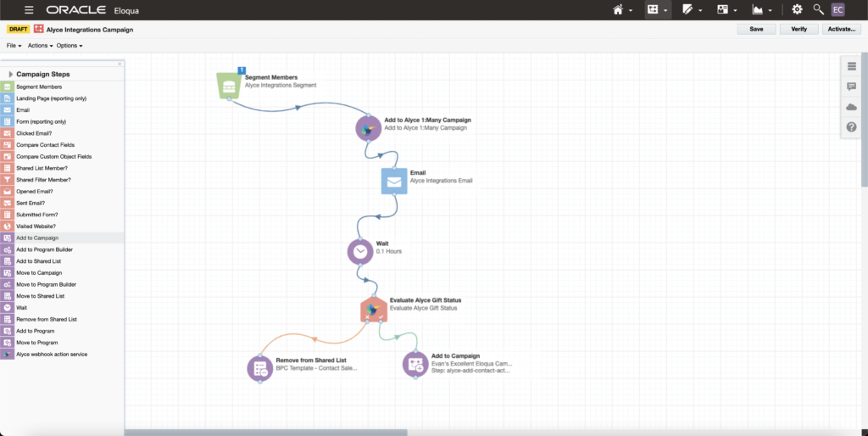Select the Move to Program Builder step
Screen dimensions: 868x436
pyautogui.click(x=62, y=285)
